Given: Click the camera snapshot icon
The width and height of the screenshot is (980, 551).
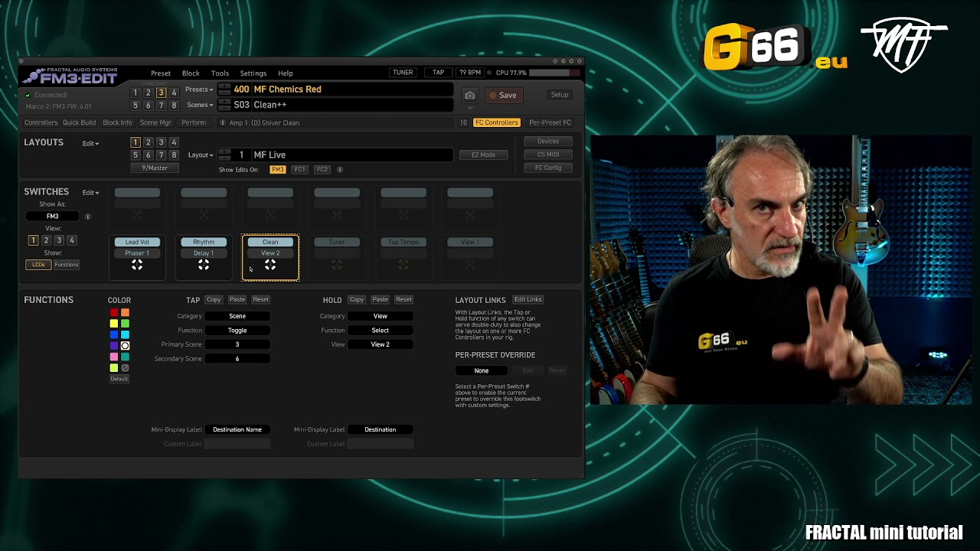Looking at the screenshot, I should 470,95.
